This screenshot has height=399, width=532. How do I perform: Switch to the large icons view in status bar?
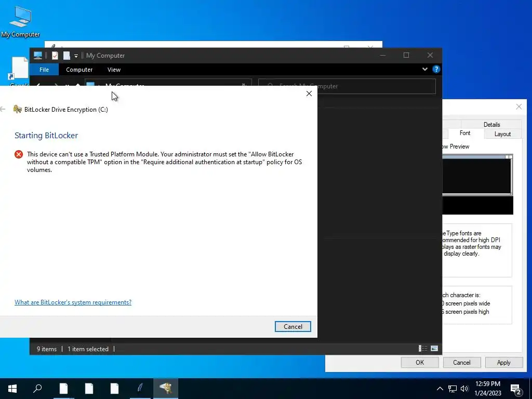(x=434, y=349)
